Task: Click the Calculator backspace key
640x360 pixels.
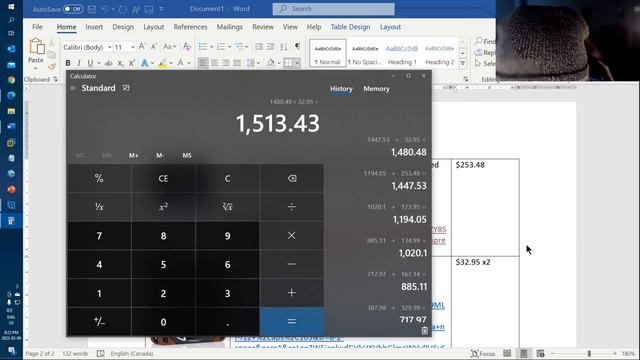Action: (x=291, y=178)
